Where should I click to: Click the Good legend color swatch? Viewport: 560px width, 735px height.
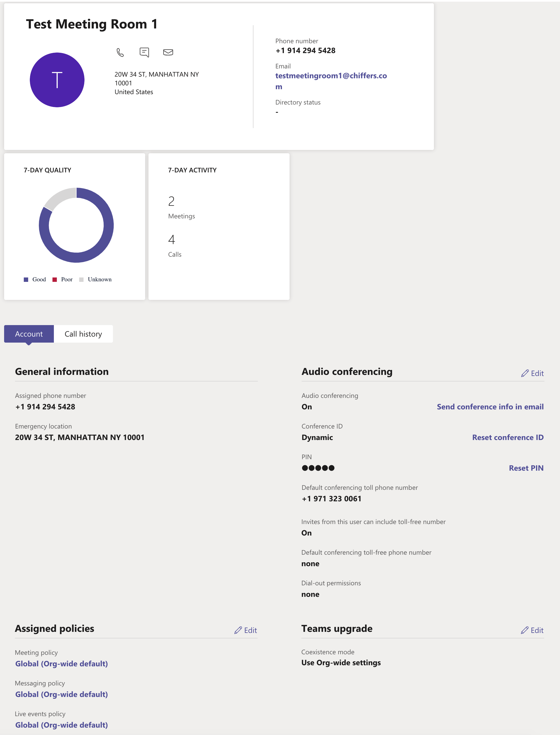pos(26,279)
